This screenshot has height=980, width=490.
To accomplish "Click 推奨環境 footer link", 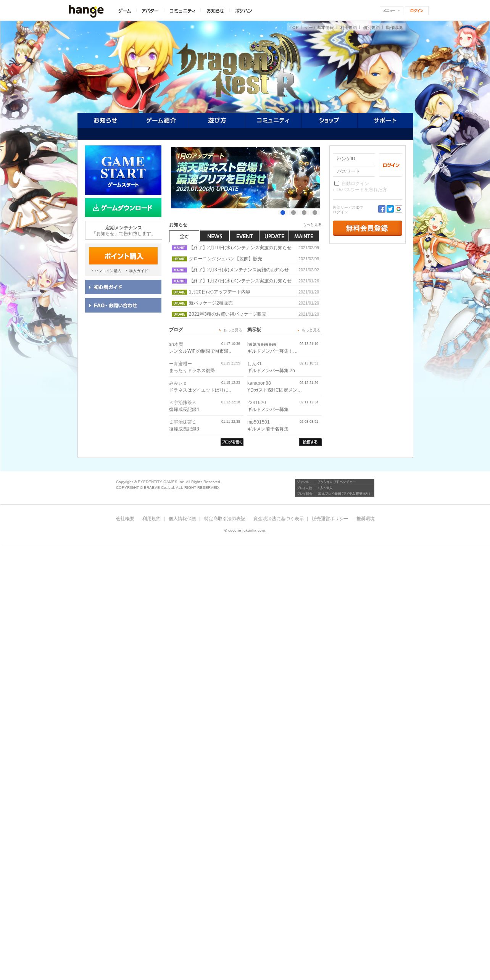I will (366, 519).
